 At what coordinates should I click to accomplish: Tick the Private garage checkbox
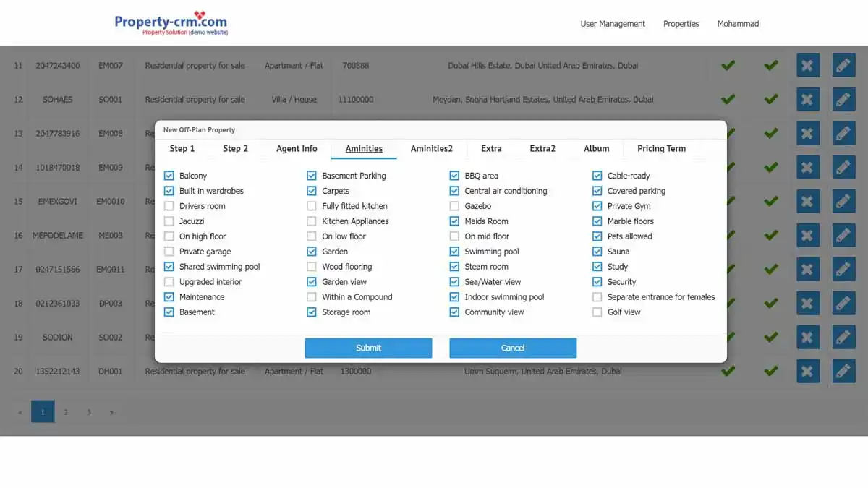point(169,252)
